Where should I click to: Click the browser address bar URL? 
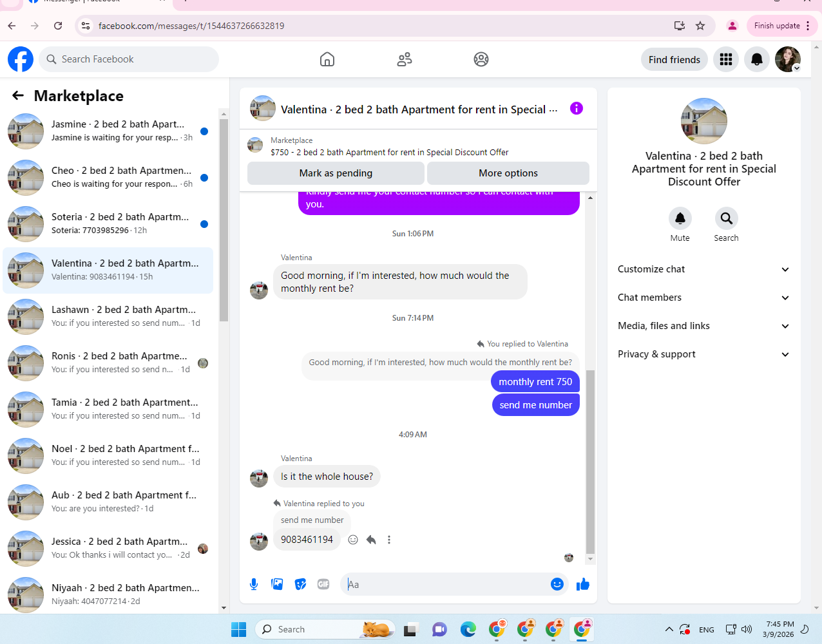(191, 26)
